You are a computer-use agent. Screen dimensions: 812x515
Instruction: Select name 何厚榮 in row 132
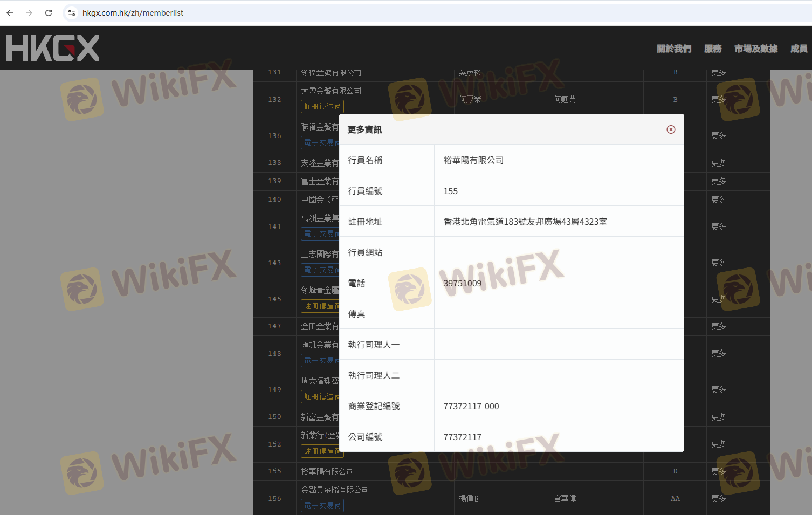(470, 99)
